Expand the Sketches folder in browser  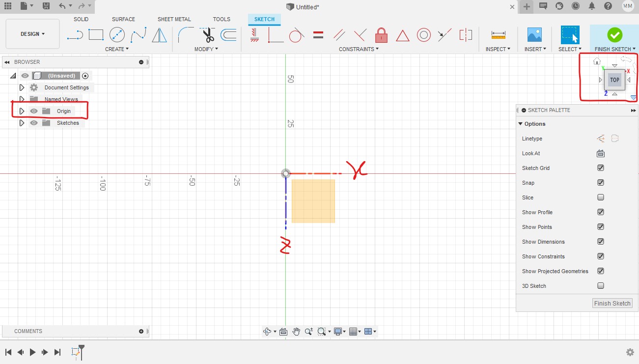22,123
